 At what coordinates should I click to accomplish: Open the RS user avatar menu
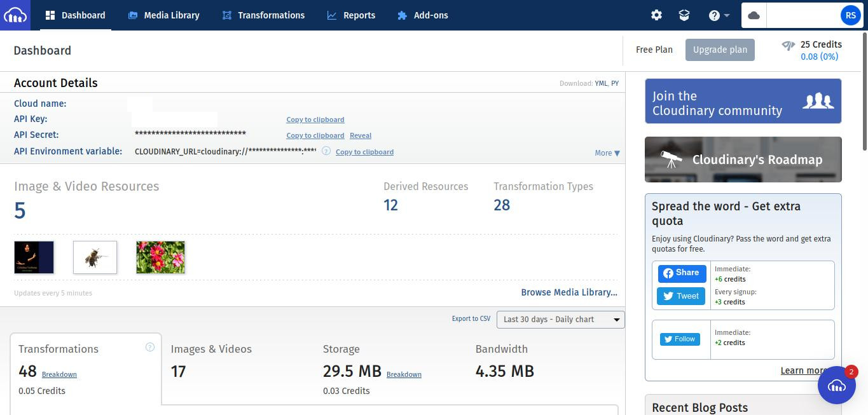pos(850,15)
